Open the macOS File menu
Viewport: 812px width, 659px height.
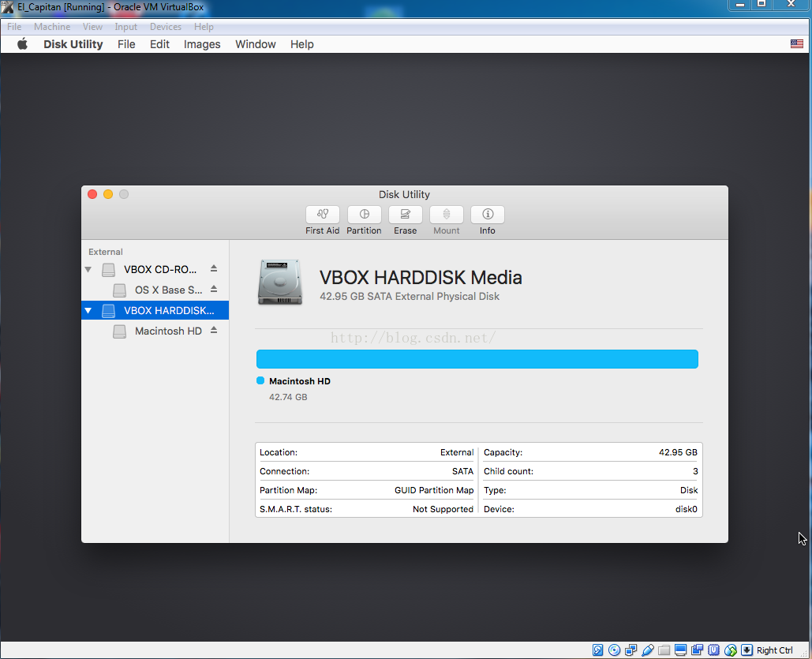click(126, 44)
